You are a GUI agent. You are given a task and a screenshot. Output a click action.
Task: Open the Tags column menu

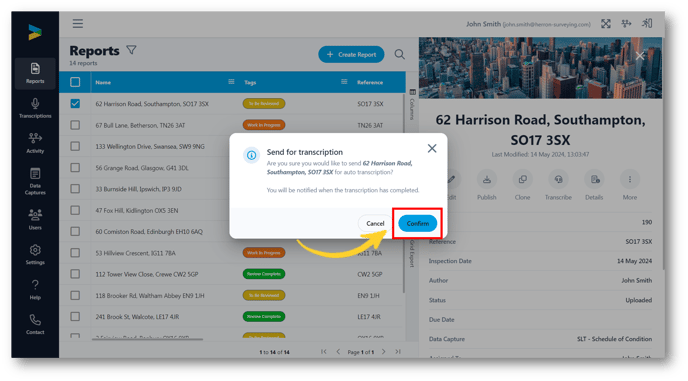pos(344,82)
